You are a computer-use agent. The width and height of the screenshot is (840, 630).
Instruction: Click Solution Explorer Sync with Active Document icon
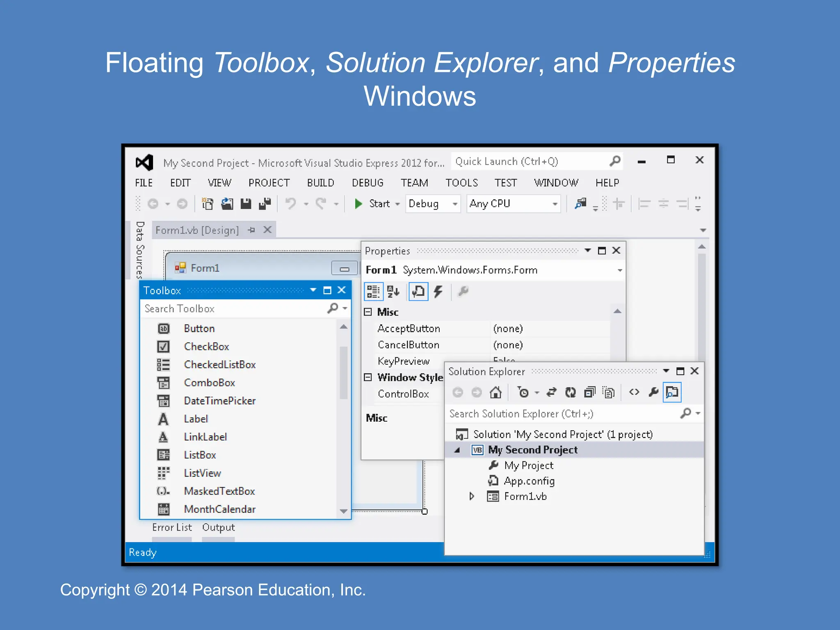pos(552,393)
